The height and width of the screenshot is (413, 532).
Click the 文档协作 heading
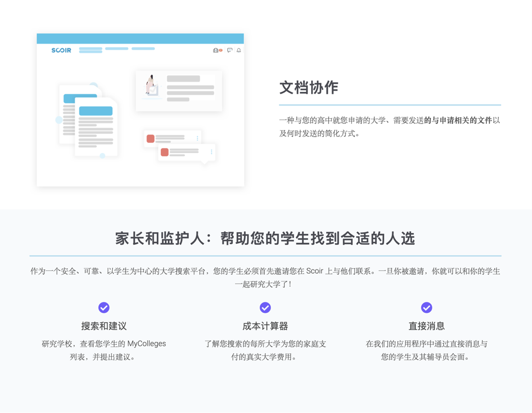point(309,87)
